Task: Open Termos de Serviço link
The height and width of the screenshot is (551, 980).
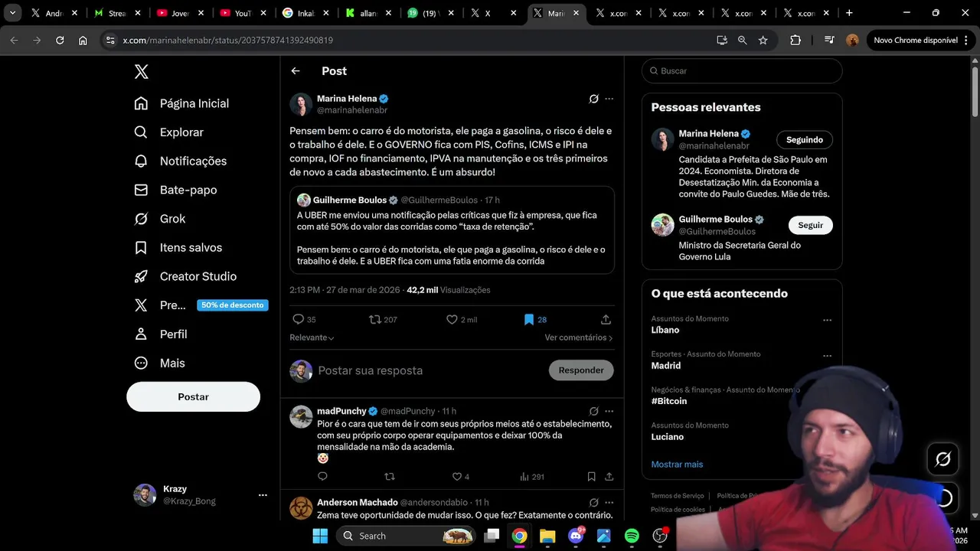Action: (x=677, y=496)
